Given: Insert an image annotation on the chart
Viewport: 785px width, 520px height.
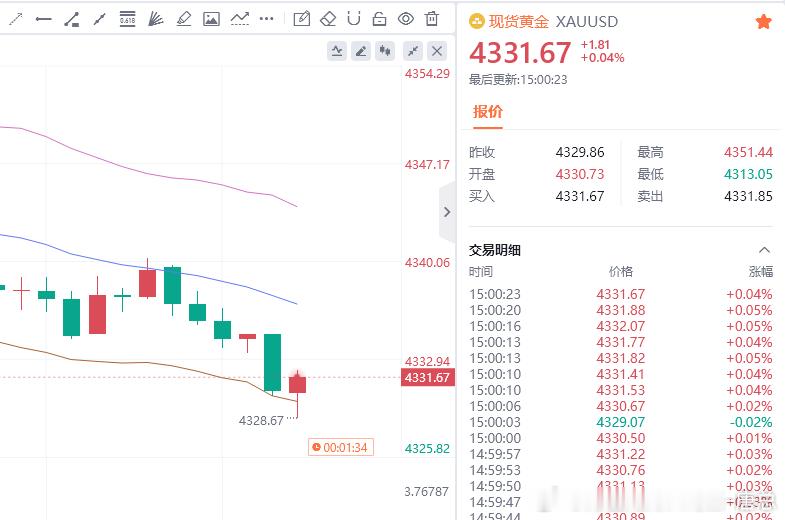Looking at the screenshot, I should 211,19.
